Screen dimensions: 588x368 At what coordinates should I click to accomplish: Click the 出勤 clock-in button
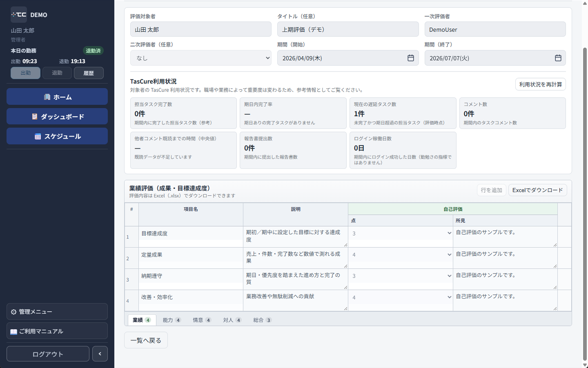(25, 73)
